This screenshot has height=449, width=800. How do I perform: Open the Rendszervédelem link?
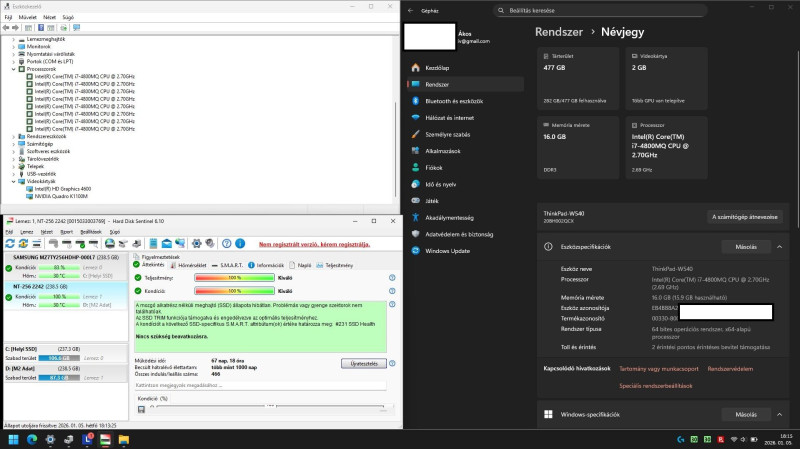pyautogui.click(x=730, y=368)
